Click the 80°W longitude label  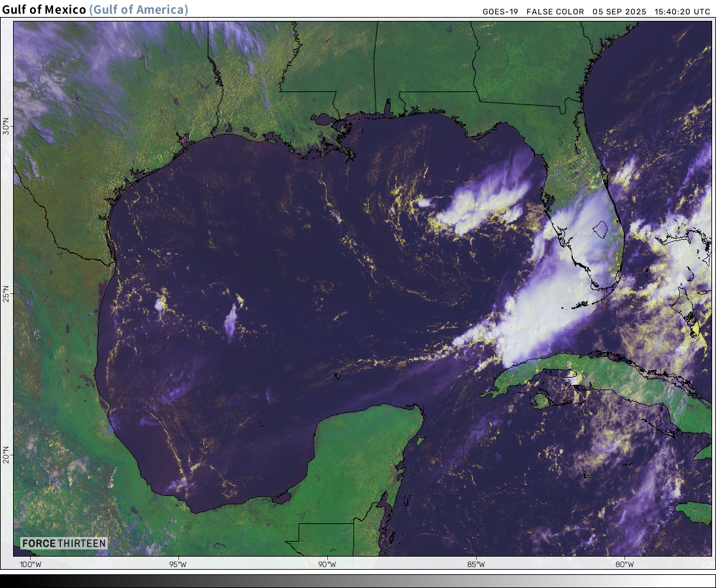(625, 564)
